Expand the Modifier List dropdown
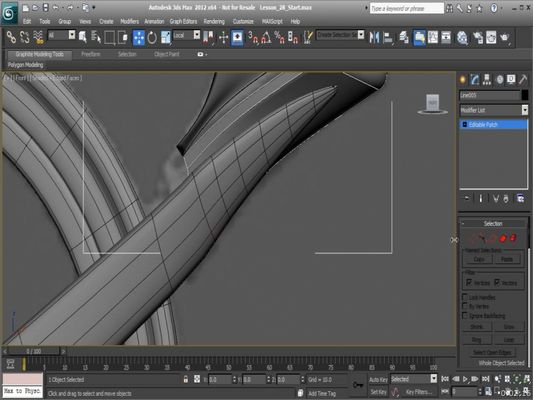 494,110
